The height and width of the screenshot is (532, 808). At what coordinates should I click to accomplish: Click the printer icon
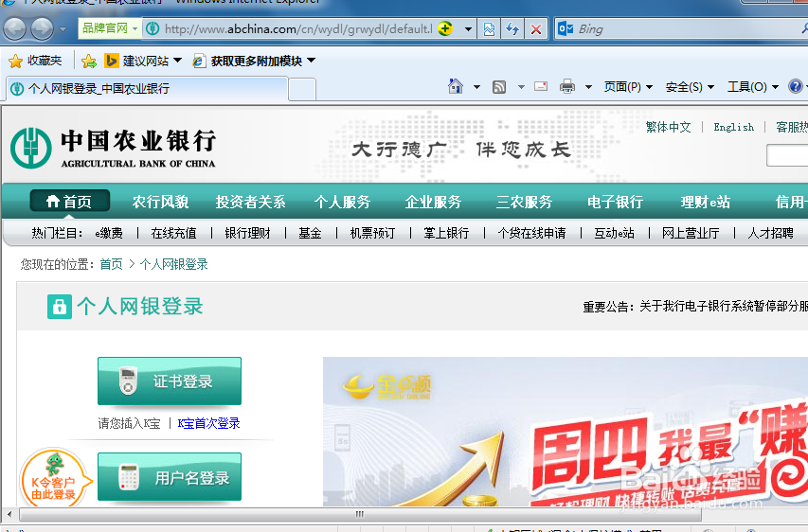(566, 86)
